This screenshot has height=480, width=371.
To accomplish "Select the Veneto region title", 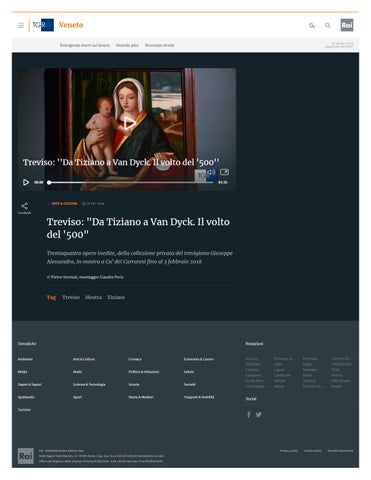I will pyautogui.click(x=71, y=25).
